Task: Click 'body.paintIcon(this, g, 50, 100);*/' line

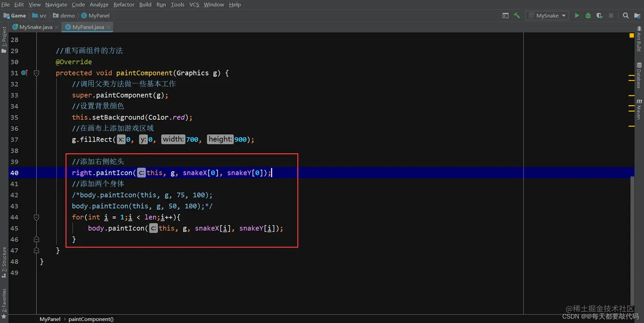Action: (x=142, y=206)
